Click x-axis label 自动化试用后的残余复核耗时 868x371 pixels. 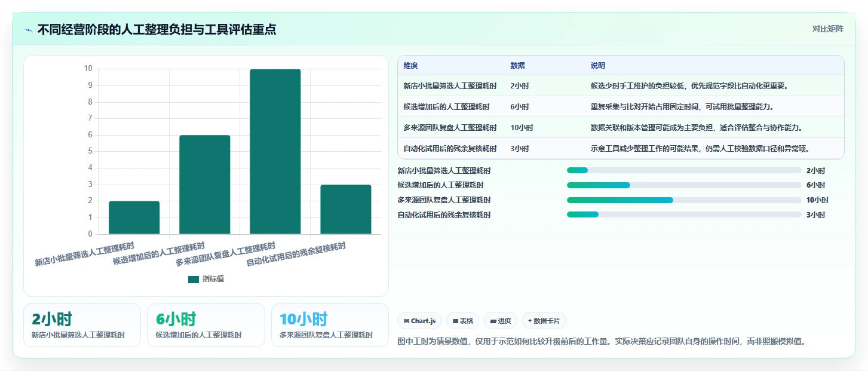[296, 254]
